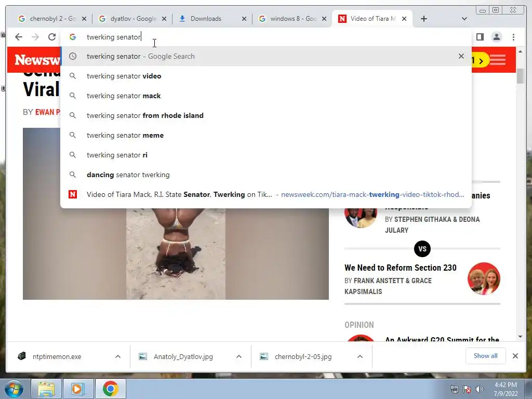Viewport: 532px width, 399px height.
Task: Select the 'twerking senator - Google Search' history suggestion
Action: coord(266,56)
